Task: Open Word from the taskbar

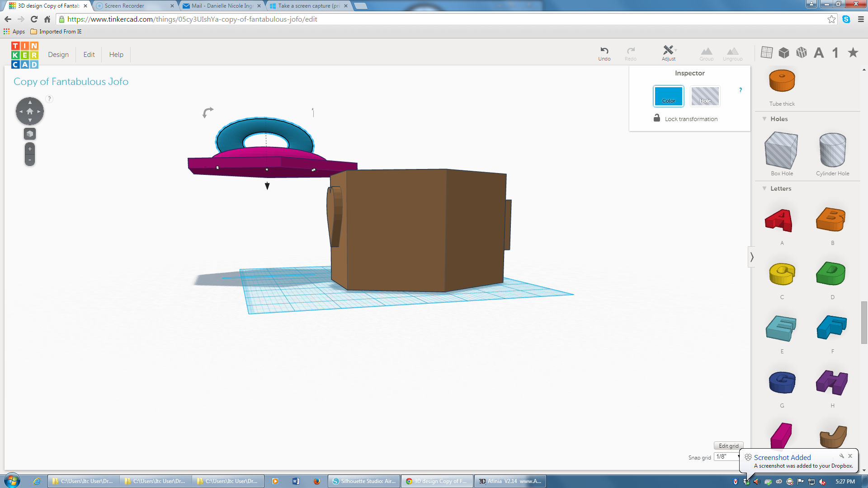Action: (x=296, y=481)
